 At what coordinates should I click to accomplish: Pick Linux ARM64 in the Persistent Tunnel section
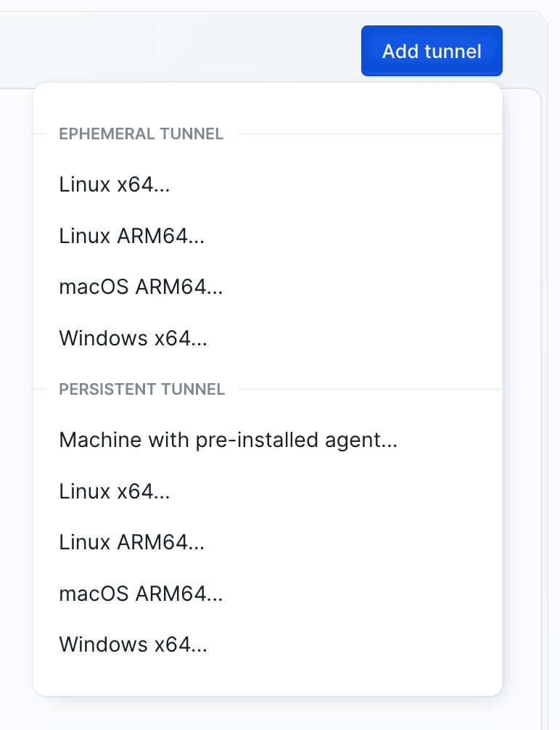pyautogui.click(x=131, y=542)
